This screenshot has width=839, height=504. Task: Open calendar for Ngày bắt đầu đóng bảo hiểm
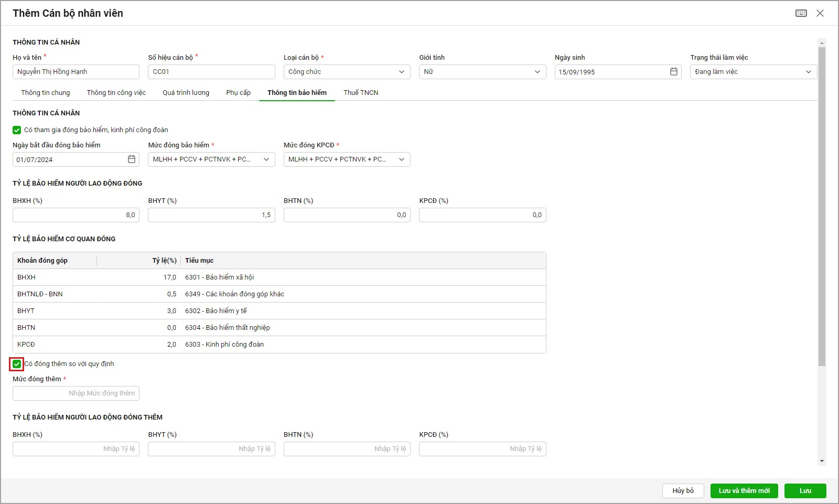[x=132, y=159]
